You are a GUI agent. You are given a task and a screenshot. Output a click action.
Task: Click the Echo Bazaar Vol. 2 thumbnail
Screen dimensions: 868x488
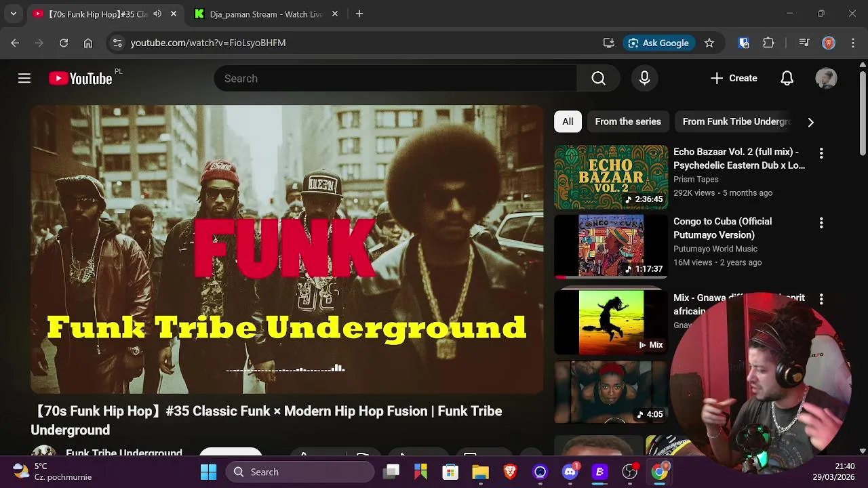(x=611, y=177)
